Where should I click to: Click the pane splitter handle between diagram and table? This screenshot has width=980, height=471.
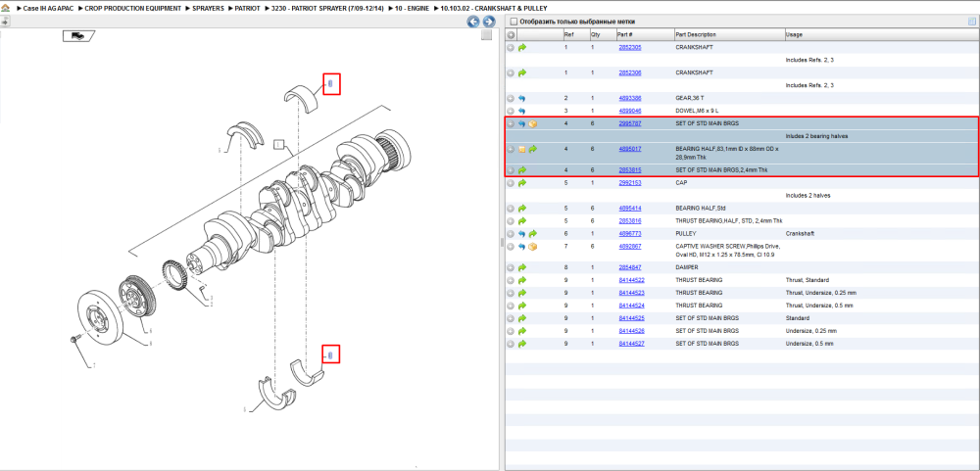tap(502, 243)
